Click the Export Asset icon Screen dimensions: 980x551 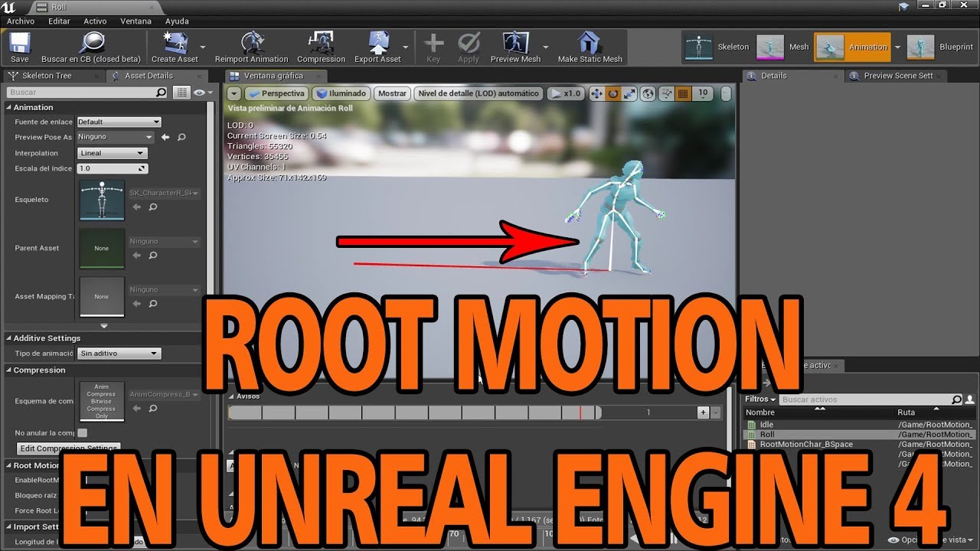(x=377, y=43)
